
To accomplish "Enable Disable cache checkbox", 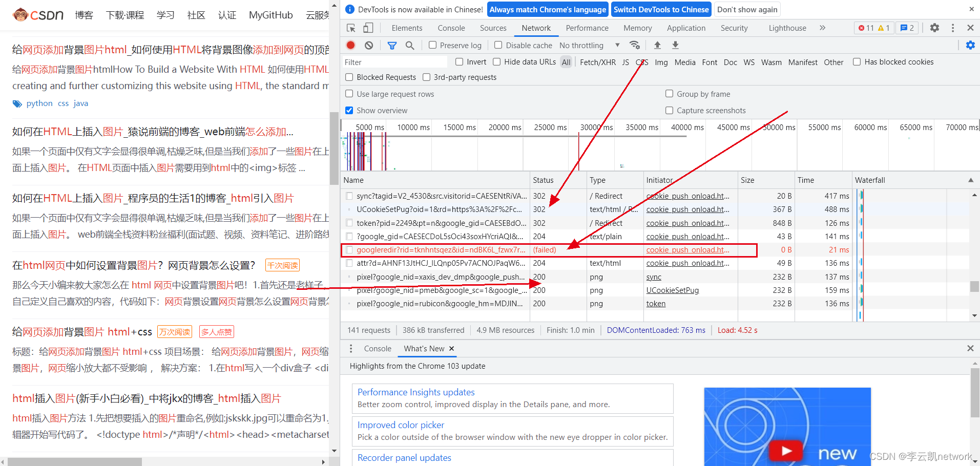I will (x=498, y=45).
